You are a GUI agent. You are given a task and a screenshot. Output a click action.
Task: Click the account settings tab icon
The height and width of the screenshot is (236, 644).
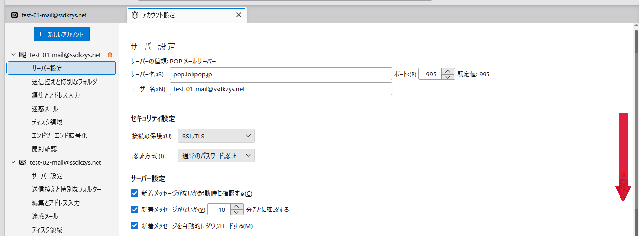[x=134, y=15]
